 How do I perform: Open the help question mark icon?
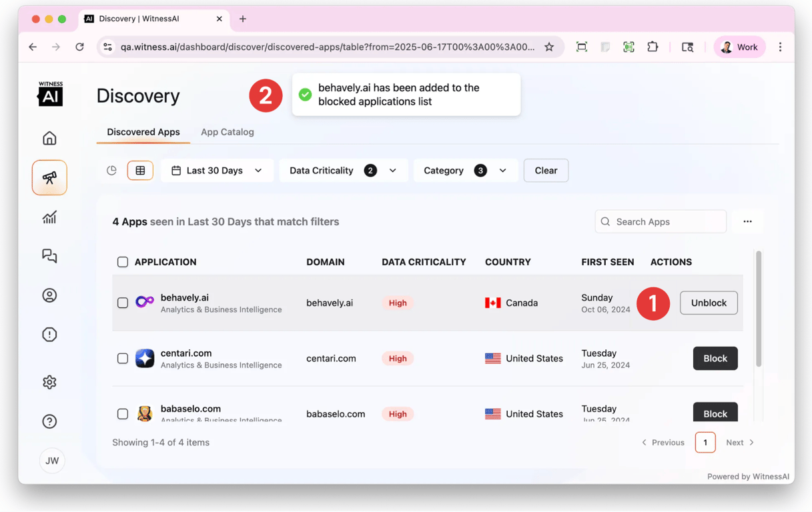point(49,421)
